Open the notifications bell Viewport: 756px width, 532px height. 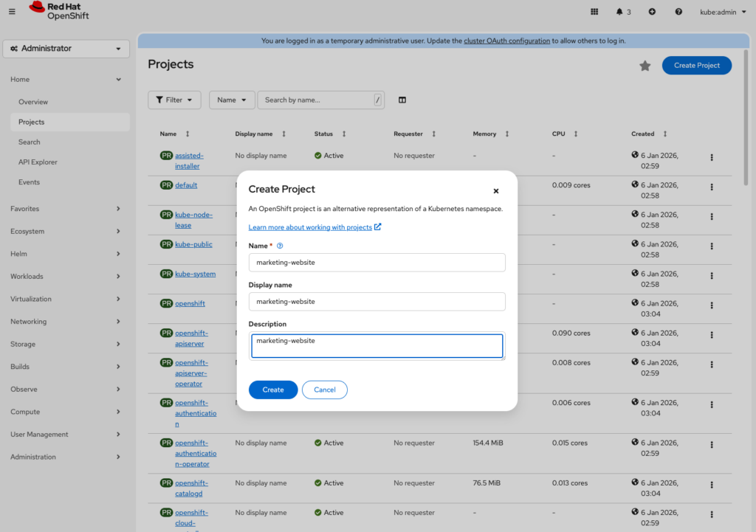623,12
